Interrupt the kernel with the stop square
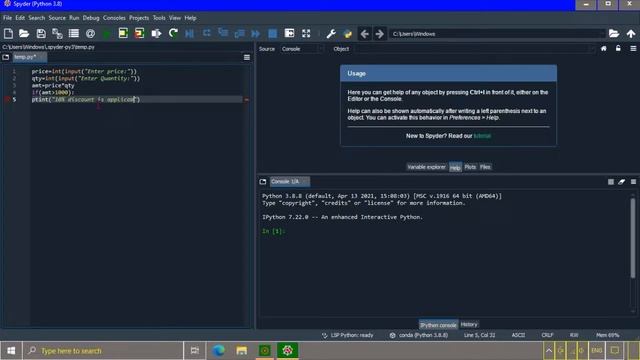Image resolution: width=640 pixels, height=360 pixels. coord(611,182)
